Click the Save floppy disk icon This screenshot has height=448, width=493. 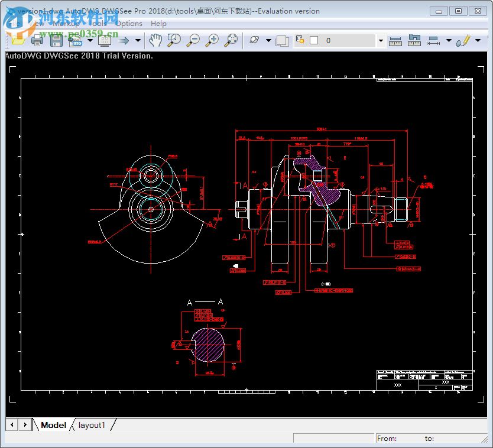[56, 40]
